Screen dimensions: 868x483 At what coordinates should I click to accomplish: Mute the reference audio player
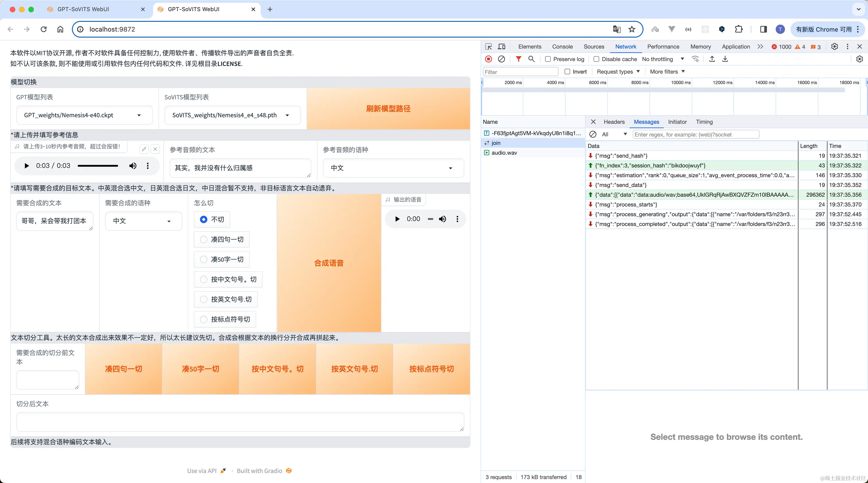click(x=133, y=166)
